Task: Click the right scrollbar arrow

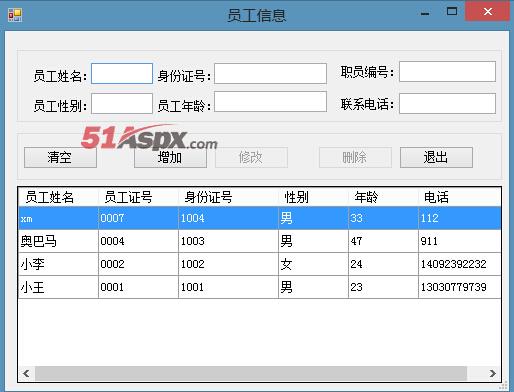Action: coord(492,373)
